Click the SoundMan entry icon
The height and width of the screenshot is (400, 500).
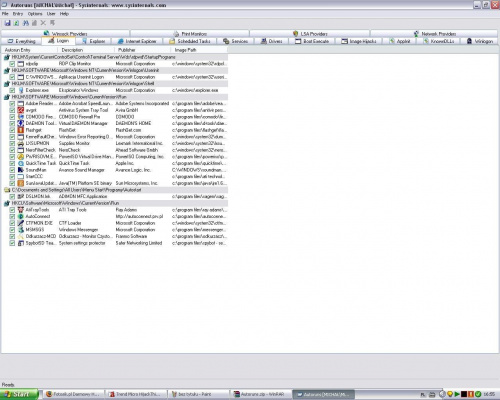[21, 170]
